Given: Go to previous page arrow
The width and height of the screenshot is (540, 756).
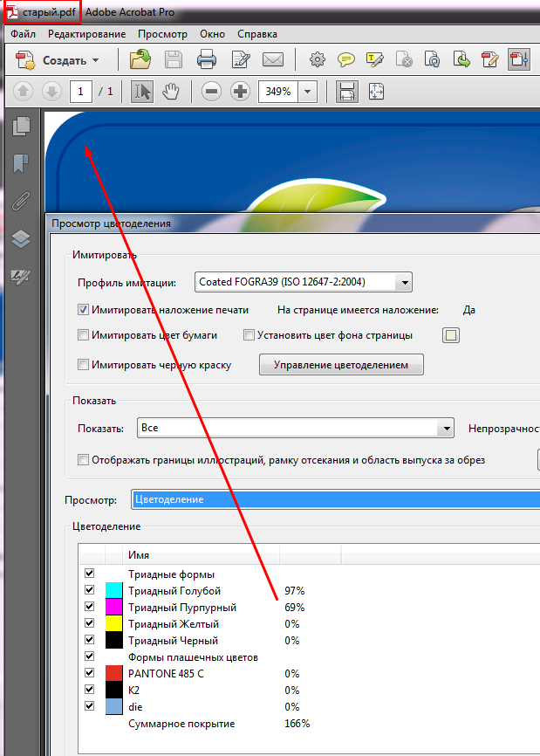Looking at the screenshot, I should pos(24,91).
